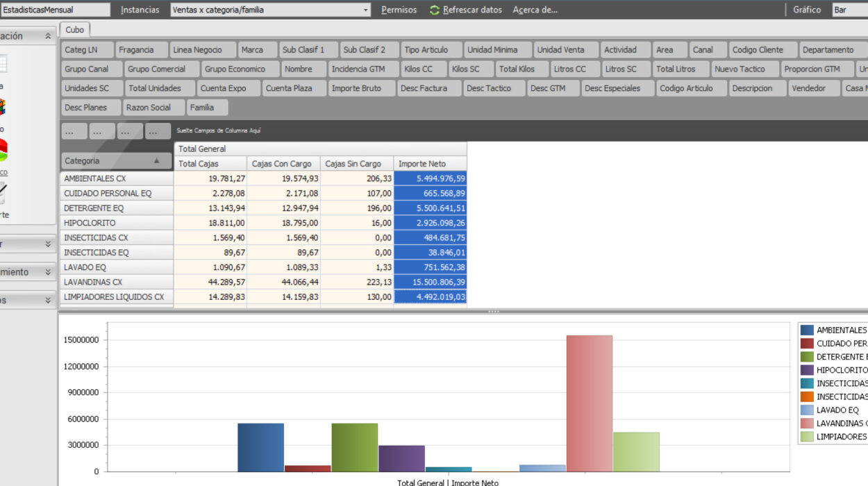The width and height of the screenshot is (868, 486).
Task: Click the Vendedor field button
Action: click(812, 89)
